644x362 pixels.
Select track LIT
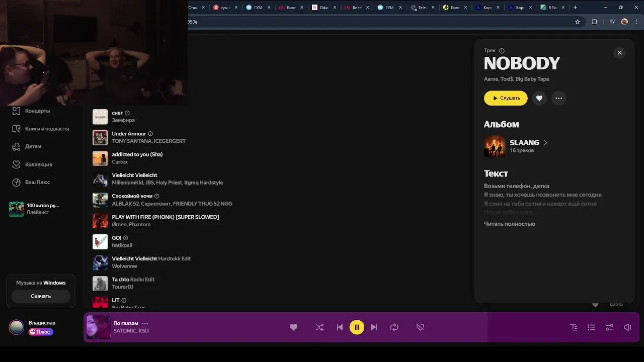coord(116,300)
